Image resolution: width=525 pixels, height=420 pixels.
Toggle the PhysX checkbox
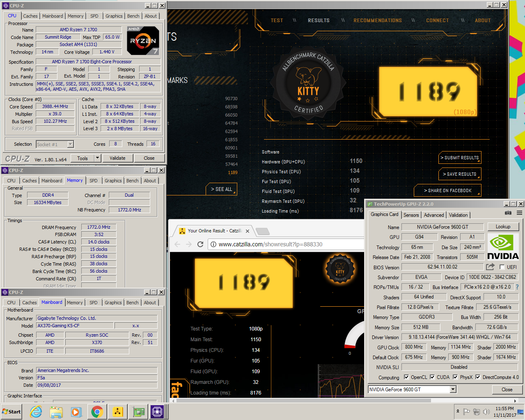455,377
